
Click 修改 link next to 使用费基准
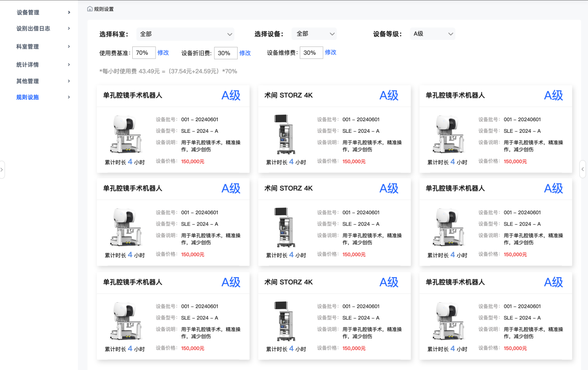pyautogui.click(x=163, y=52)
